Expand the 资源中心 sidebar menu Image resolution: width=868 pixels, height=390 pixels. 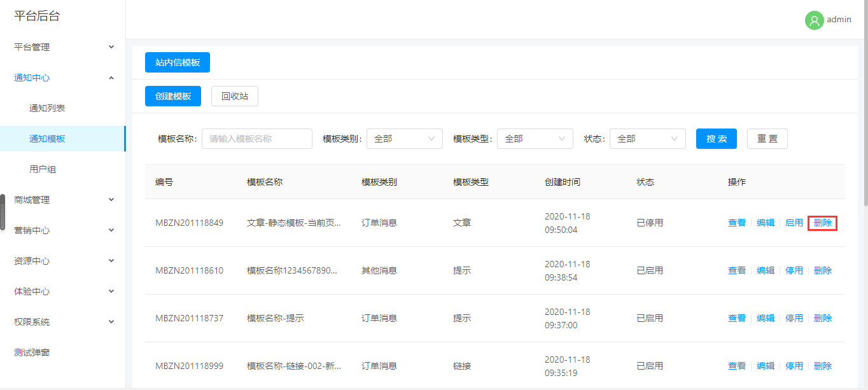click(62, 261)
